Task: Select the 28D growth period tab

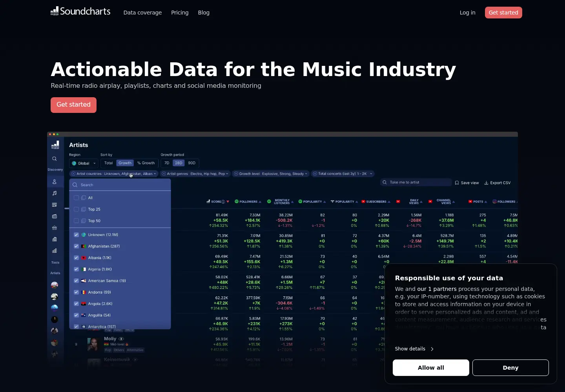Action: [x=179, y=163]
